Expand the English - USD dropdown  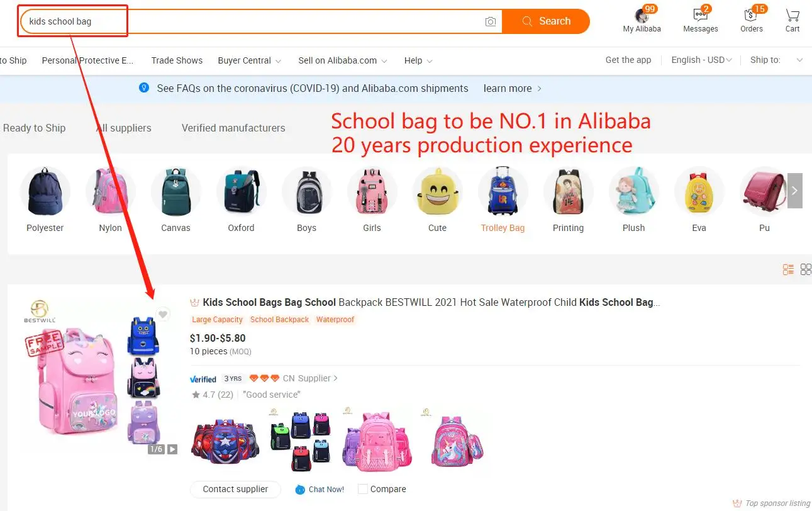pyautogui.click(x=701, y=60)
